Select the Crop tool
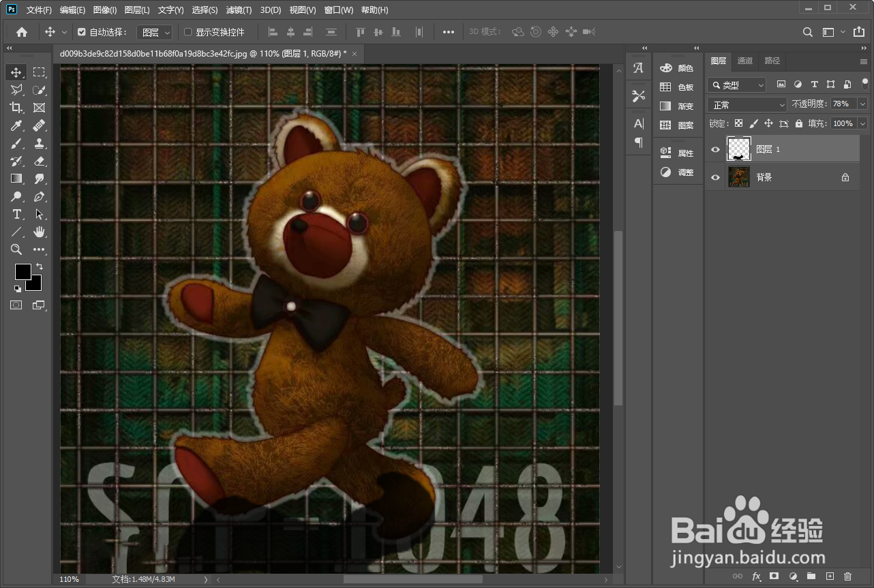874x588 pixels. [x=16, y=108]
